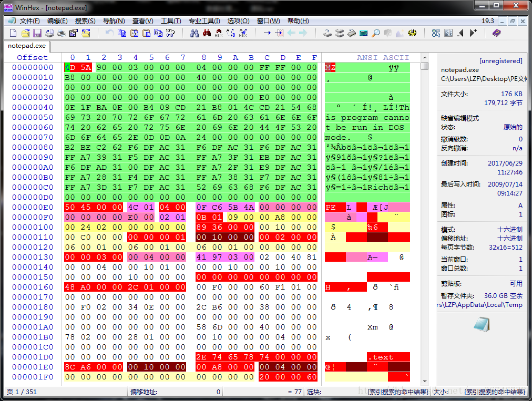
Task: Open help with the purple book icon
Action: pyautogui.click(x=496, y=33)
